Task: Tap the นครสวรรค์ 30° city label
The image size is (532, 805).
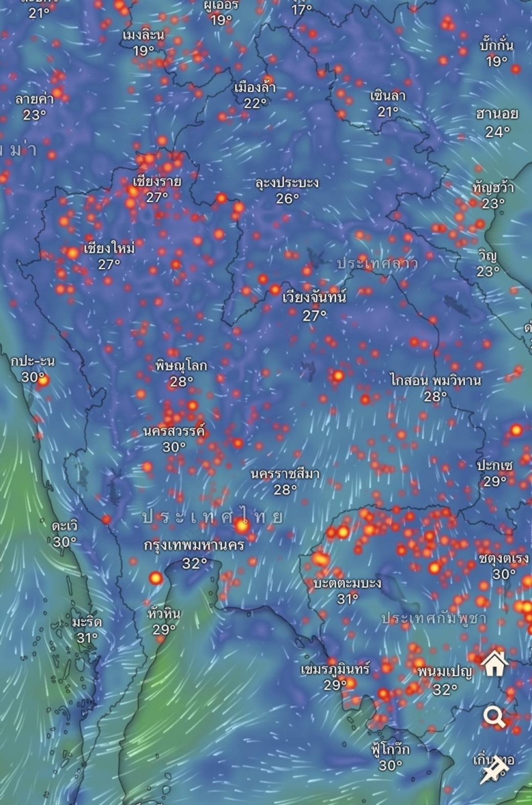Action: tap(174, 438)
